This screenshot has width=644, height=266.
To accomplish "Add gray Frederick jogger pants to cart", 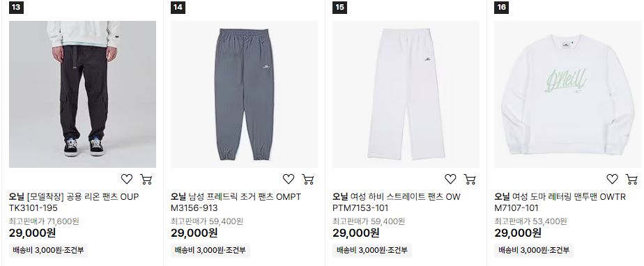I will (x=308, y=179).
